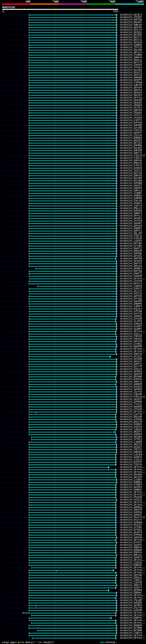The width and height of the screenshot is (146, 644).
Task: Select the UniRef100_P35135 label
Action: pos(131,130)
